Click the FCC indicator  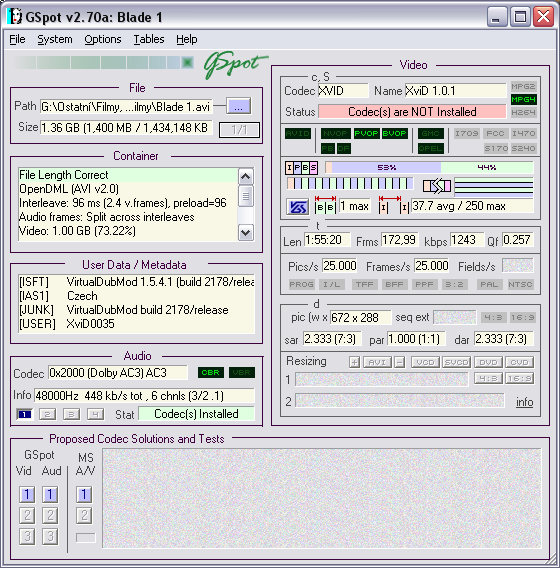[495, 133]
